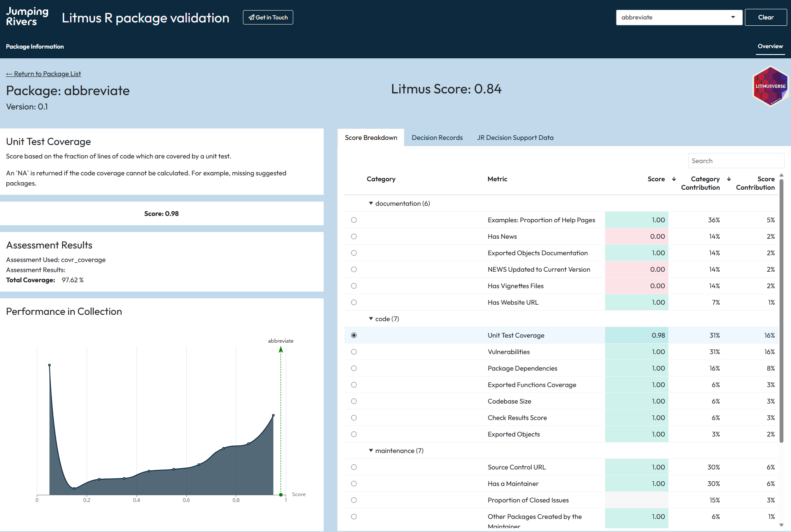This screenshot has width=791, height=532.
Task: Select Source Control URL radio button
Action: pyautogui.click(x=354, y=467)
